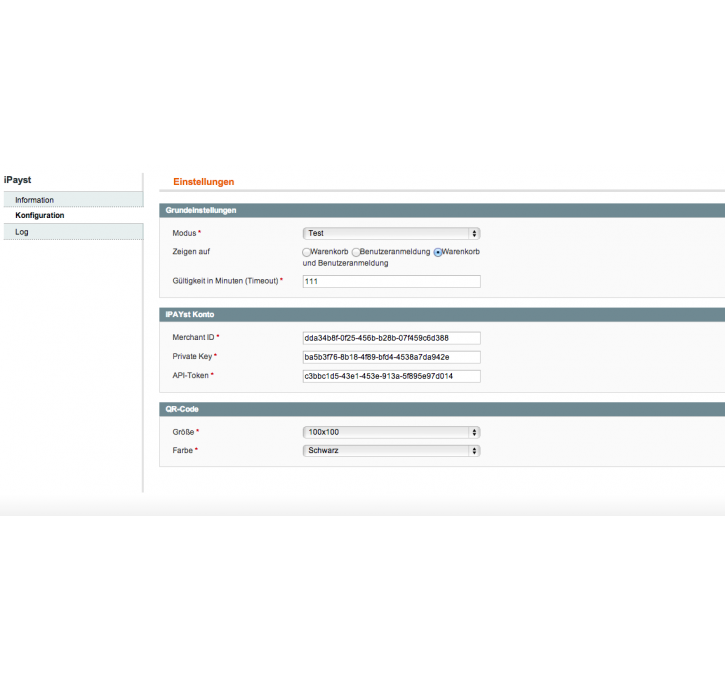
Task: Select the Benutzeranmeldung radio button
Action: (356, 252)
